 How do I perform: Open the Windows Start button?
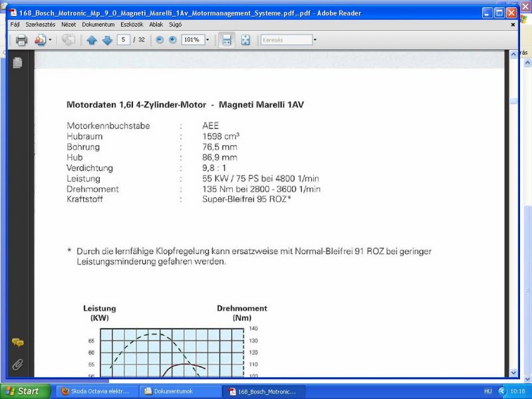point(25,391)
